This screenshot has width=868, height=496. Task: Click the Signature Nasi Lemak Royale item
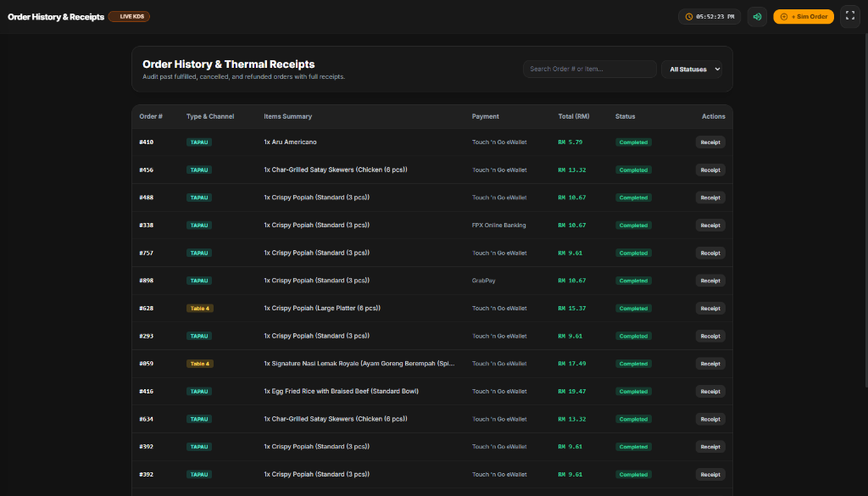[359, 364]
